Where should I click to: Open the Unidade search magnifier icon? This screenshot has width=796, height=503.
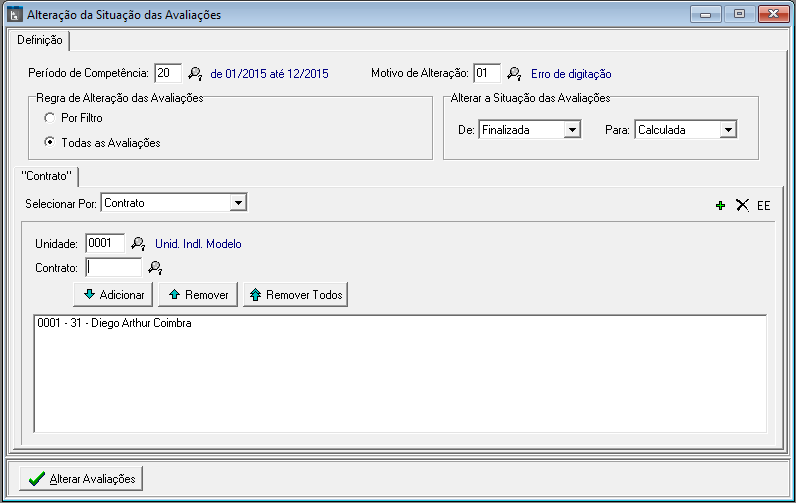click(x=139, y=243)
